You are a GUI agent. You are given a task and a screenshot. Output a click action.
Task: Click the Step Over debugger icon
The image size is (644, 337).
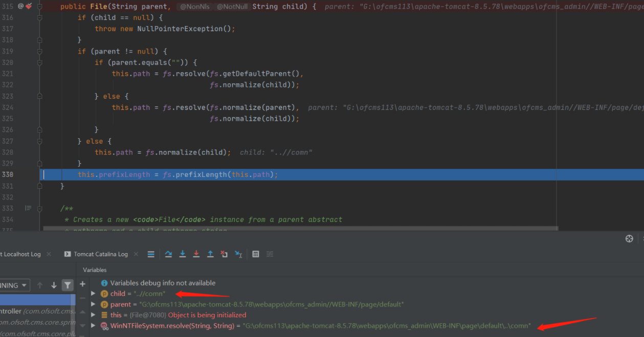pos(168,254)
